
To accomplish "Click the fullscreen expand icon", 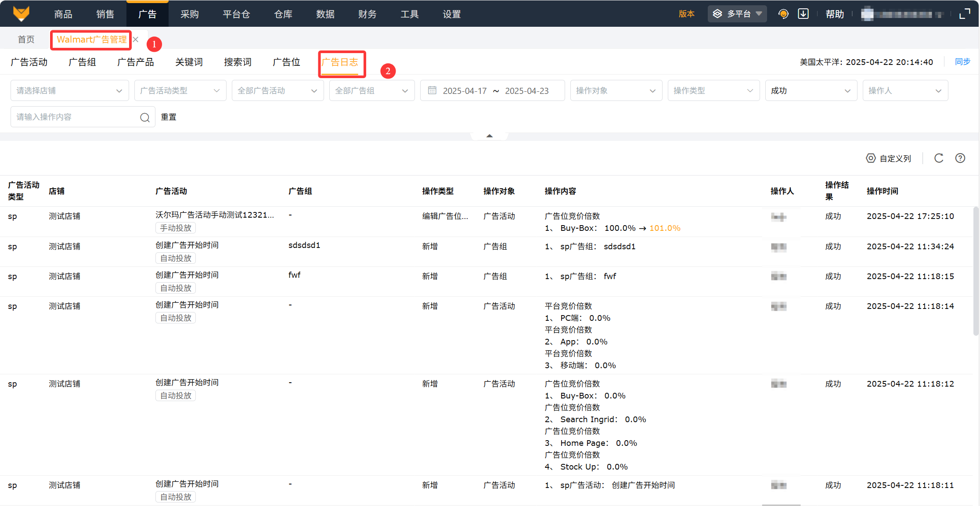I will coord(964,14).
